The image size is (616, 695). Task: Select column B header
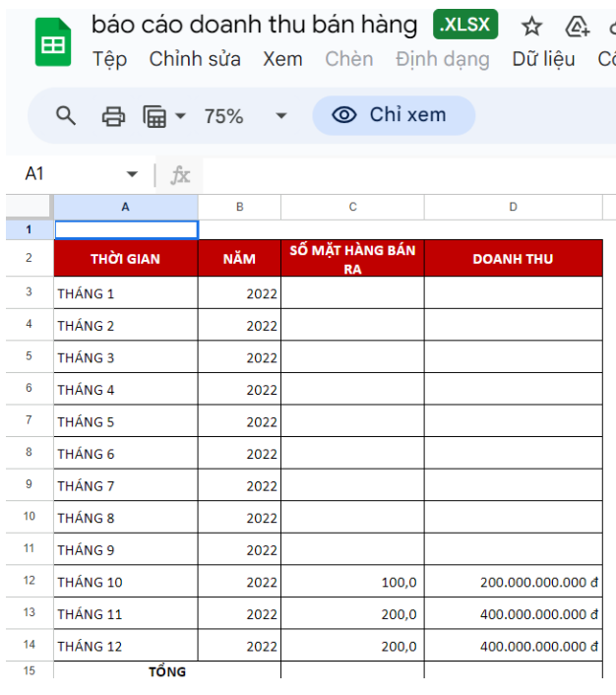click(x=239, y=207)
